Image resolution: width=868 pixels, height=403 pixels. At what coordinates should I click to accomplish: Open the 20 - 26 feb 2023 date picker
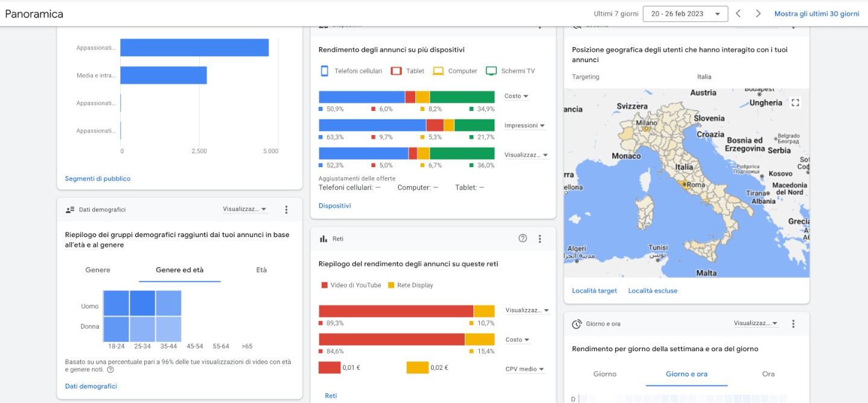685,14
